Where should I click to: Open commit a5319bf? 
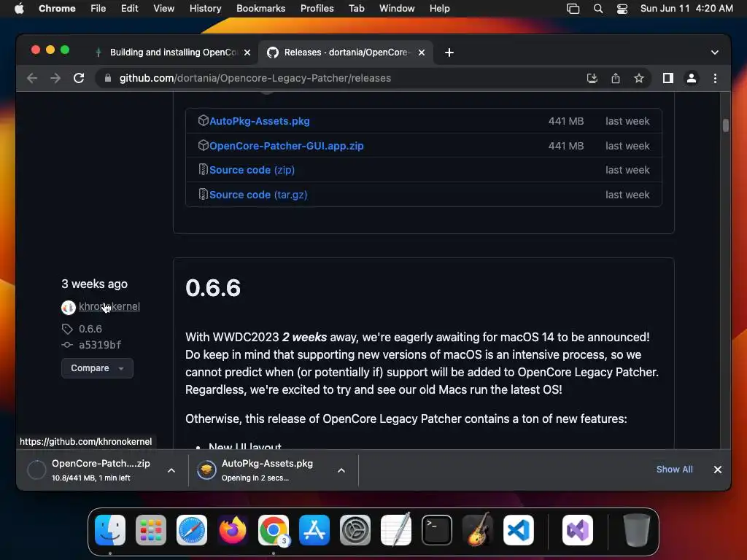coord(100,345)
